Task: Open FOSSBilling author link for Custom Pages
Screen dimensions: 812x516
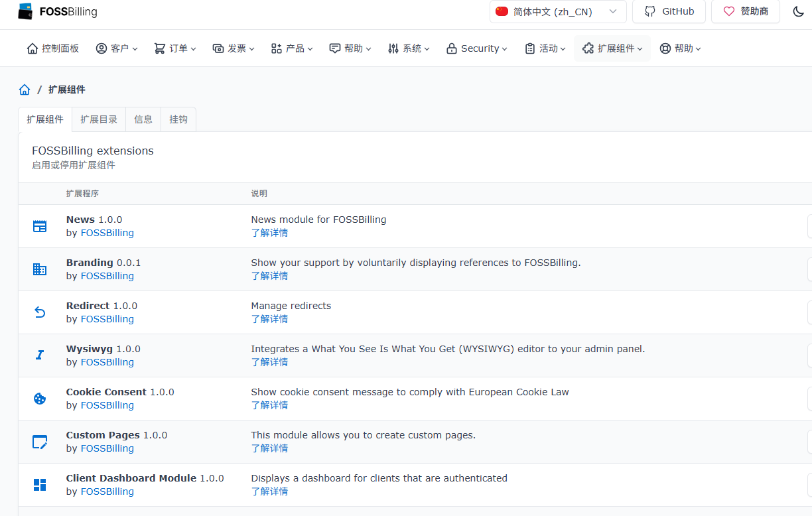Action: 107,448
